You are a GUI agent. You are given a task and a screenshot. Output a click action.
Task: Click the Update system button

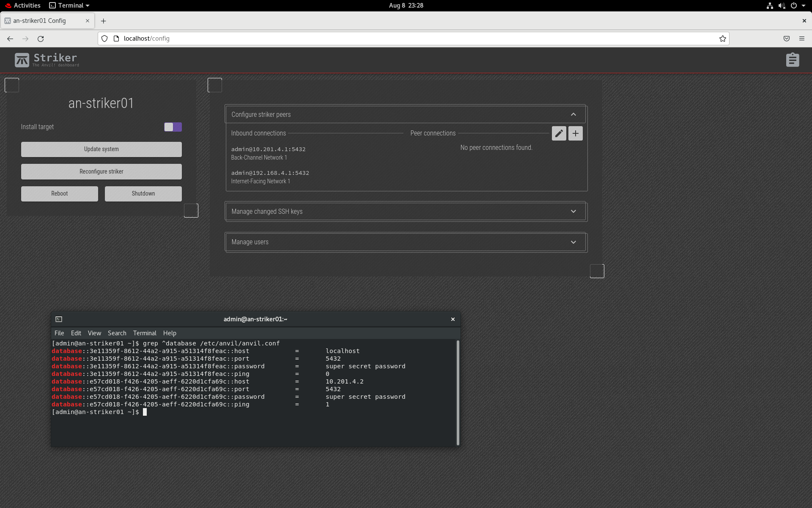101,149
